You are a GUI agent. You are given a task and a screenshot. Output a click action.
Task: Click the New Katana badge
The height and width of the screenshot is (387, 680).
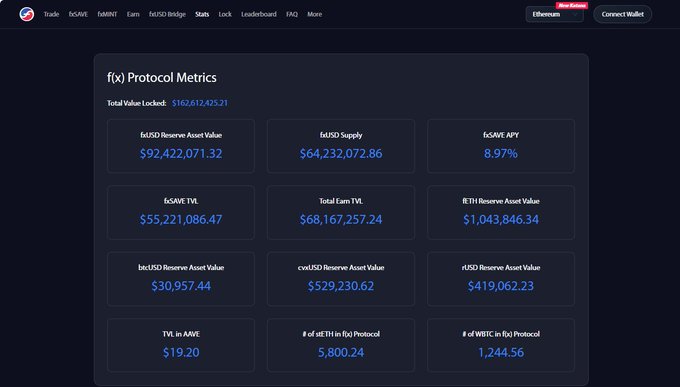click(572, 6)
